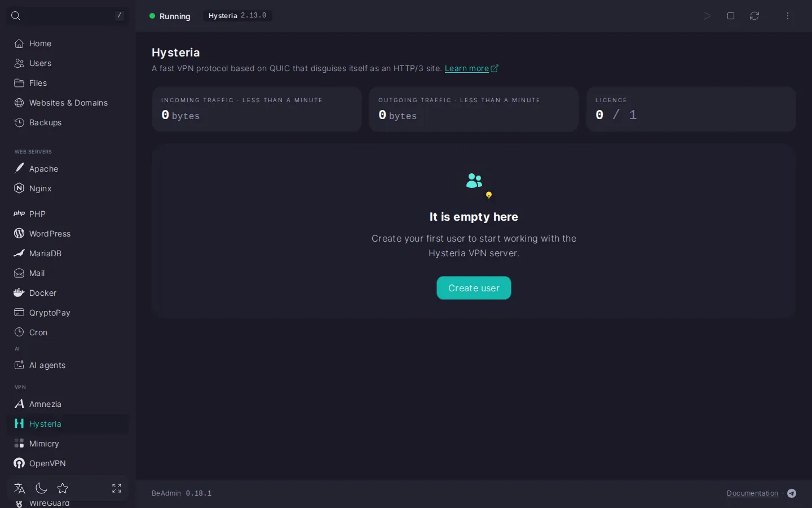Screen dimensions: 812x508
Task: Toggle fullscreen mode
Action: (x=117, y=488)
